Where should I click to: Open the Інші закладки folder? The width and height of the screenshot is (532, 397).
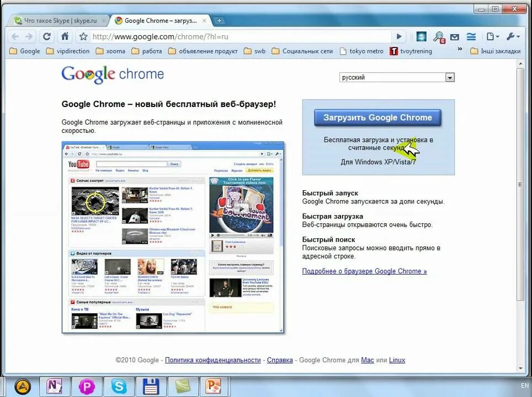pos(496,51)
